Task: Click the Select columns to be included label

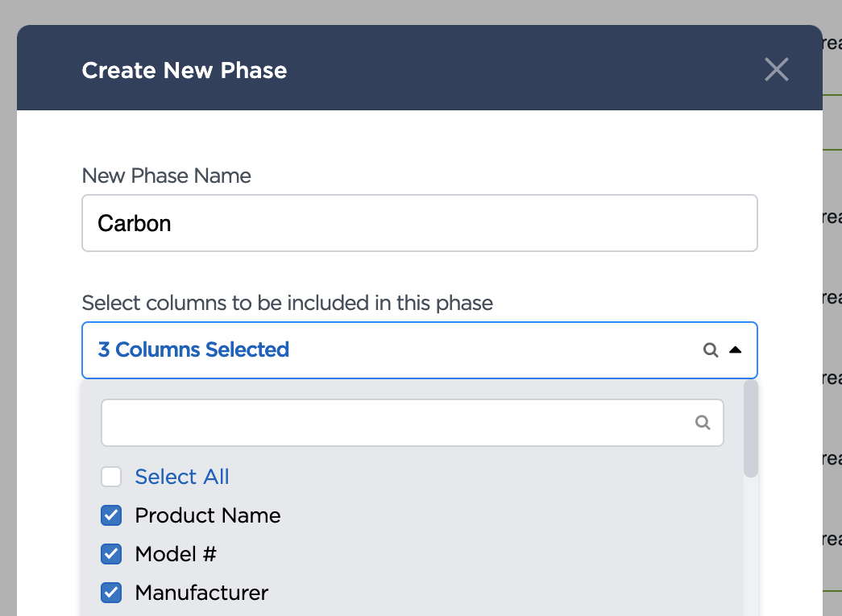Action: (x=288, y=304)
